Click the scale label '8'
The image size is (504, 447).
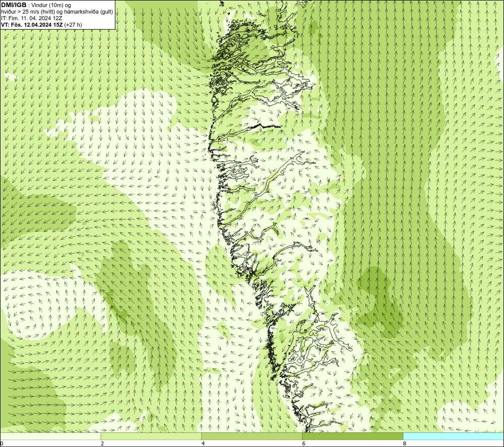pos(405,443)
